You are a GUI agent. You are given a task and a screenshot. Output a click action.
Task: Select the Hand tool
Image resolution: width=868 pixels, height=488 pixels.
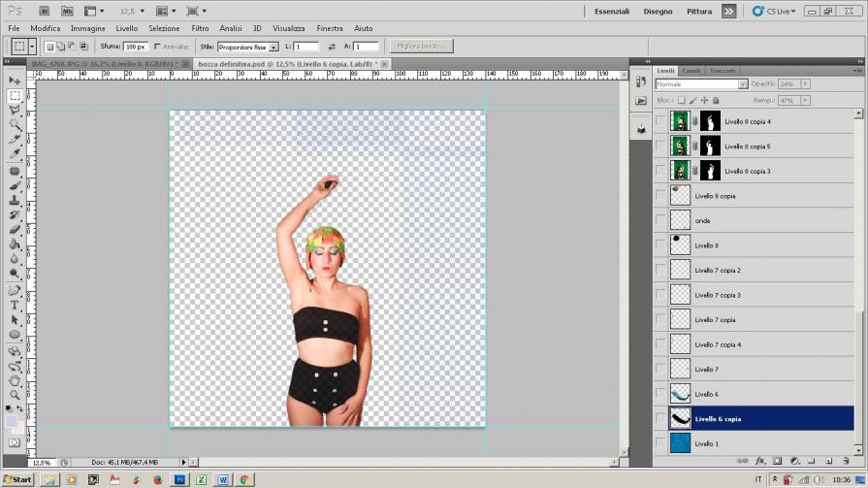(x=15, y=381)
